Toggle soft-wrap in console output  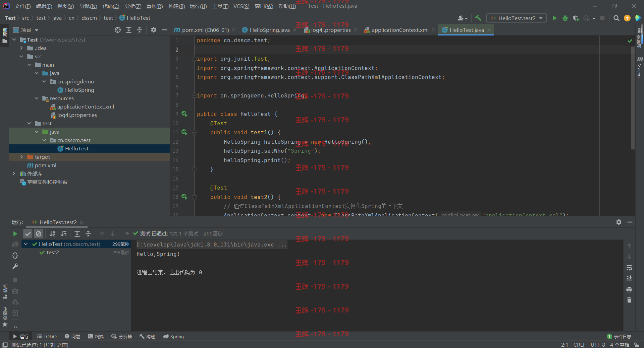click(x=629, y=268)
